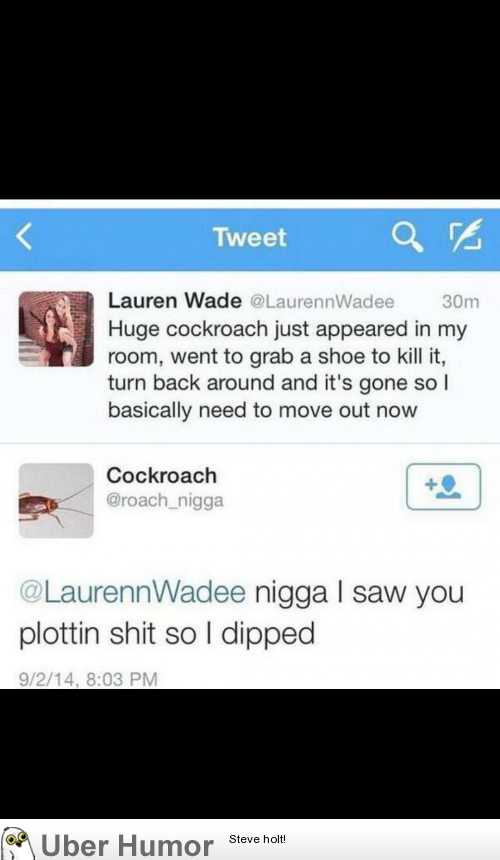Click the Uber Humor owl logo
The image size is (500, 860).
click(18, 844)
